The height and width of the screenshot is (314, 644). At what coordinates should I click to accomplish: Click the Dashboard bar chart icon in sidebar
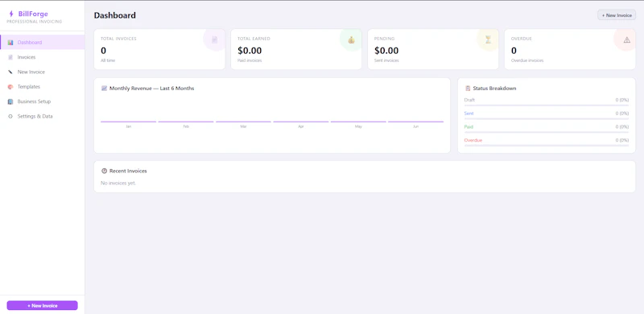(10, 43)
